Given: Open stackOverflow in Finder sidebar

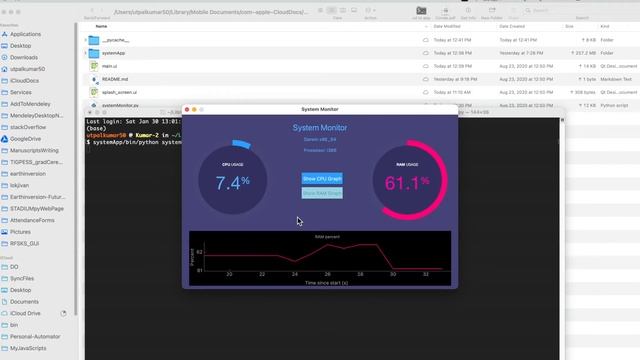Looking at the screenshot, I should (x=28, y=127).
